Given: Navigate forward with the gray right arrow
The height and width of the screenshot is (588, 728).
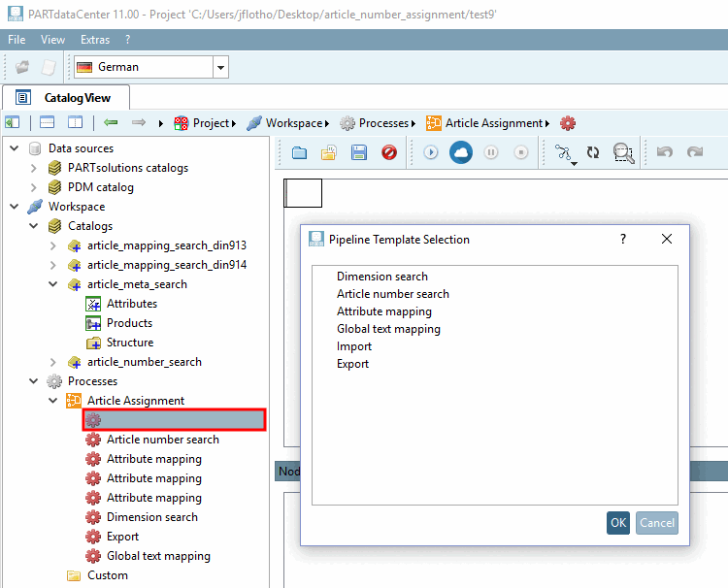Looking at the screenshot, I should tap(139, 123).
